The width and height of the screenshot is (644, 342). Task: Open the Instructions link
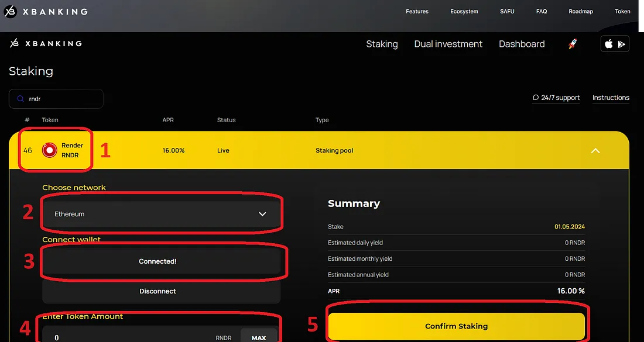click(x=611, y=98)
